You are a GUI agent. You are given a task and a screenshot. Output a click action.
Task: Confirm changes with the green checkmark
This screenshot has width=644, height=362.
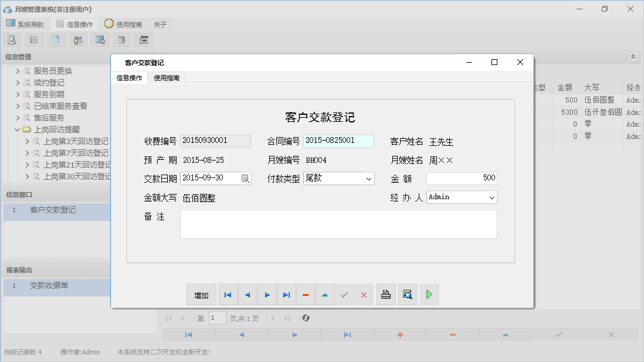coord(345,295)
